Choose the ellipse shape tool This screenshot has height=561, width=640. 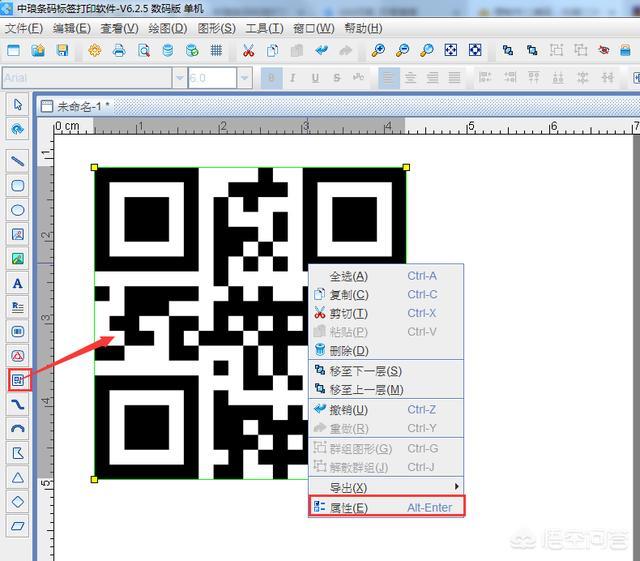click(x=17, y=210)
